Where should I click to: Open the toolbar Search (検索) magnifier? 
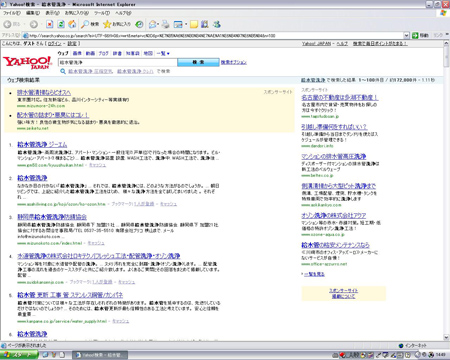(90, 24)
